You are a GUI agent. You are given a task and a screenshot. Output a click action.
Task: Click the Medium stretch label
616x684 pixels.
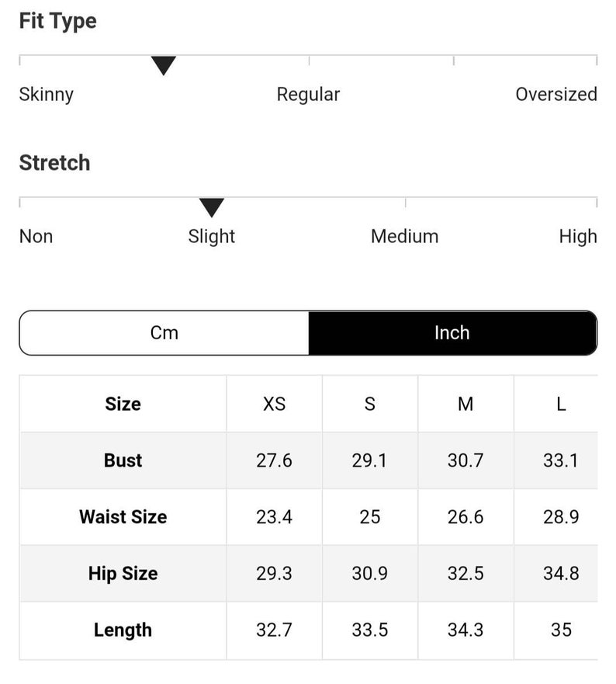404,237
